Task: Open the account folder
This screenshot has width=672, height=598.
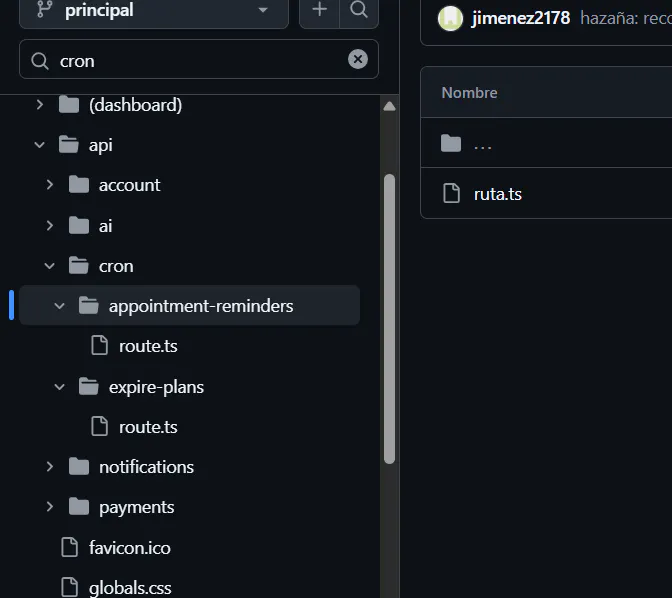Action: click(129, 185)
